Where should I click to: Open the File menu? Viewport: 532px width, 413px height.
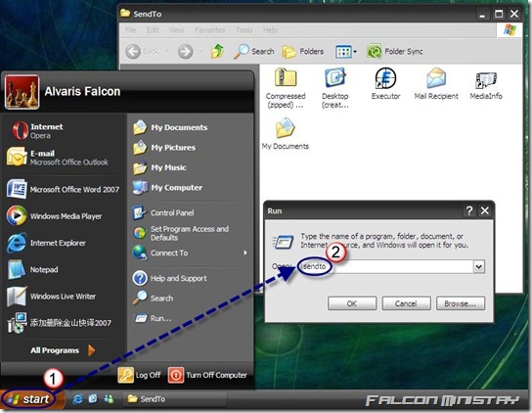click(131, 30)
